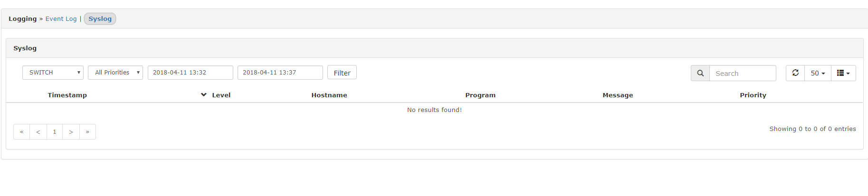Click the sort chevron beside Level
868x196 pixels.
pyautogui.click(x=204, y=95)
